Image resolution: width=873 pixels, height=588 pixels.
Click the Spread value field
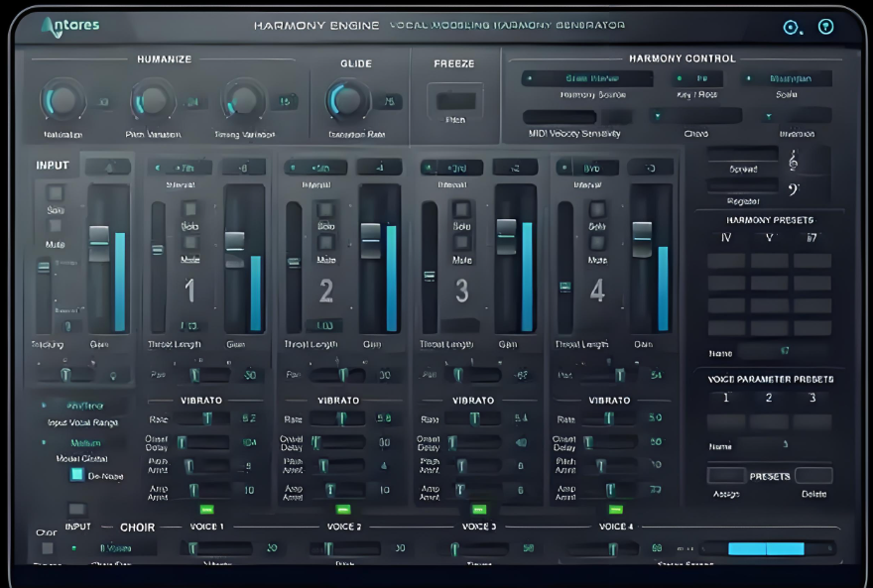click(743, 154)
